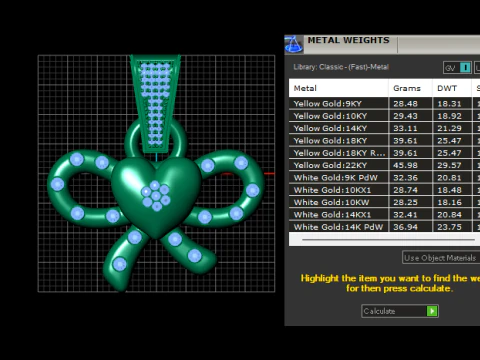Click the Metal Weights scale icon
Screen dimensions: 480x360
pyautogui.click(x=293, y=44)
